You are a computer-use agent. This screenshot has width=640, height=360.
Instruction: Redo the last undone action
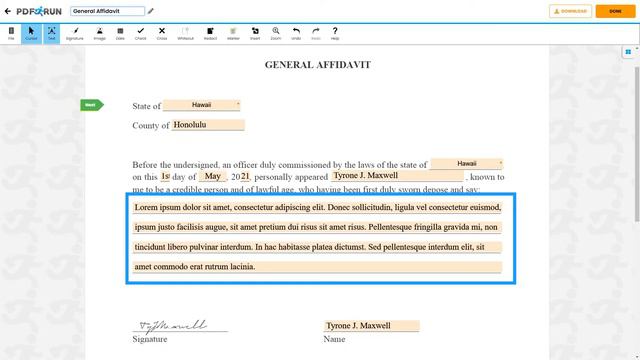316,33
